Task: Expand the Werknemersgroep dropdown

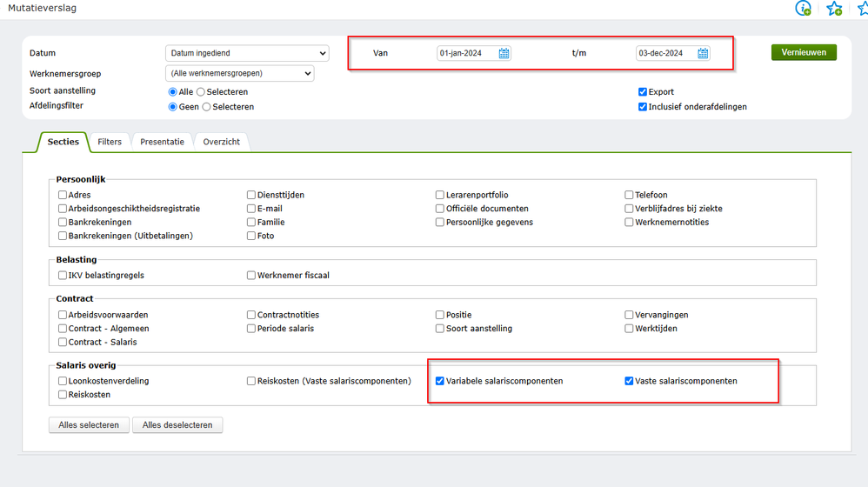Action: click(x=239, y=73)
